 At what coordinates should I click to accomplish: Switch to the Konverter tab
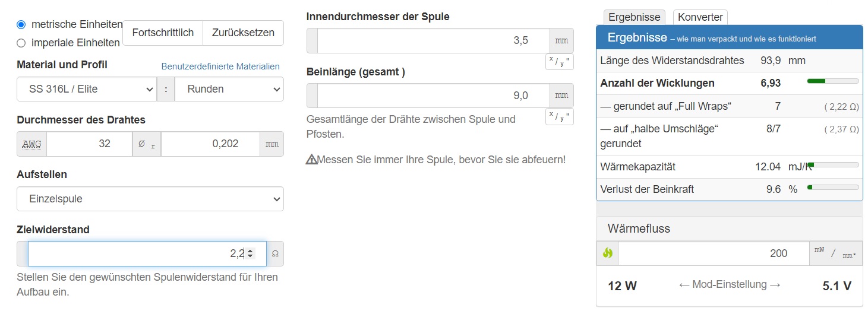pyautogui.click(x=700, y=17)
